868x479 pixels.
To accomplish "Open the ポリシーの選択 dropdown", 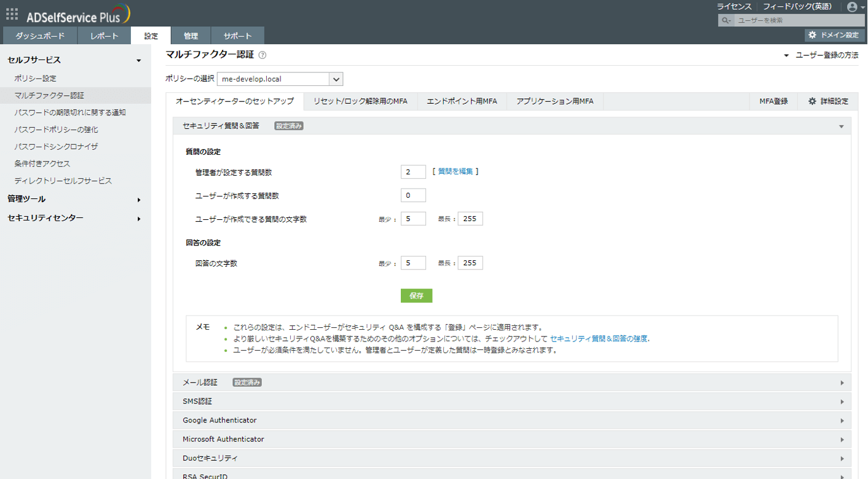I will (x=336, y=79).
